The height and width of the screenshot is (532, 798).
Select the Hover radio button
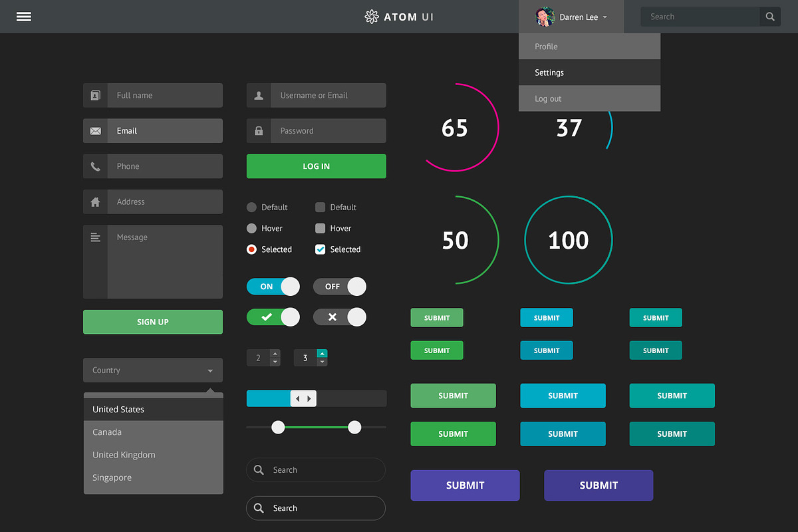click(251, 228)
